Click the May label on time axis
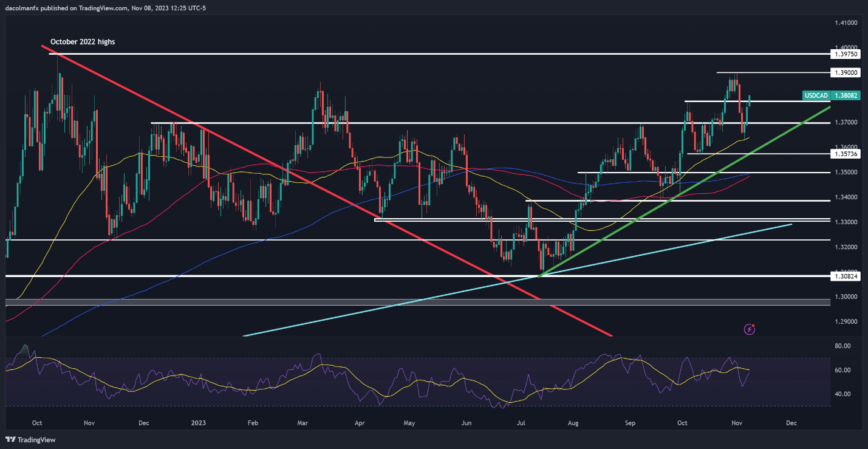Viewport: 868px width, 449px height. coord(409,422)
